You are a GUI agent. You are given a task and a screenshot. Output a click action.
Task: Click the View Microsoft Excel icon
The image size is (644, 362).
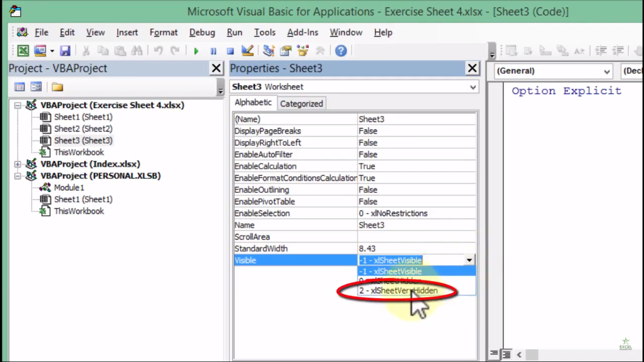click(x=23, y=50)
